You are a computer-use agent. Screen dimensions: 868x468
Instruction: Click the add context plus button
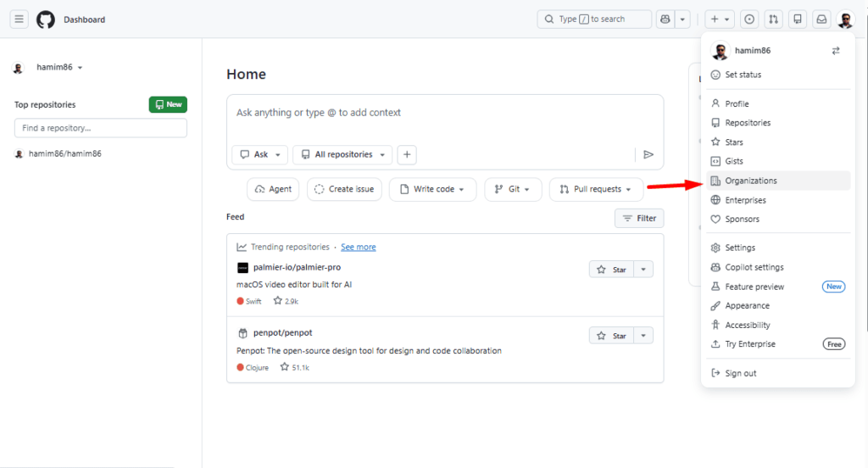pyautogui.click(x=407, y=154)
